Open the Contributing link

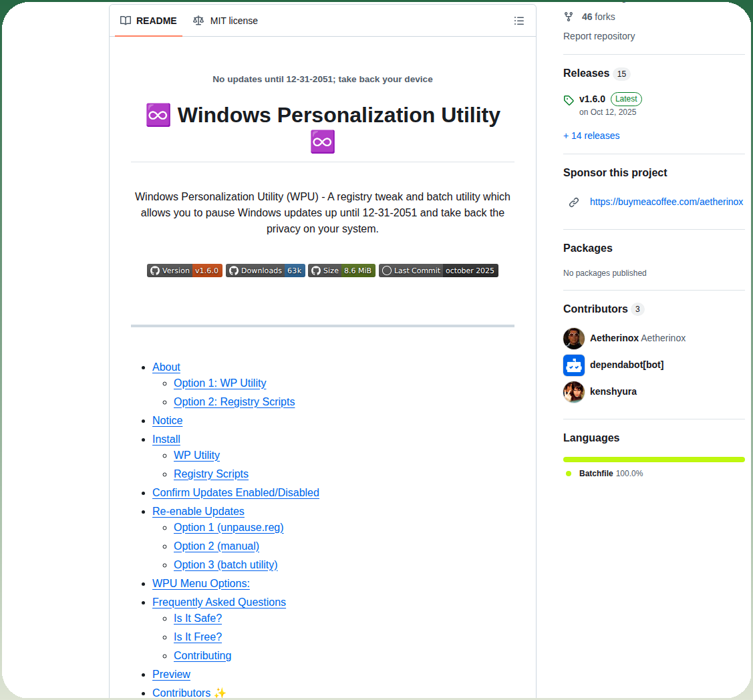[202, 656]
